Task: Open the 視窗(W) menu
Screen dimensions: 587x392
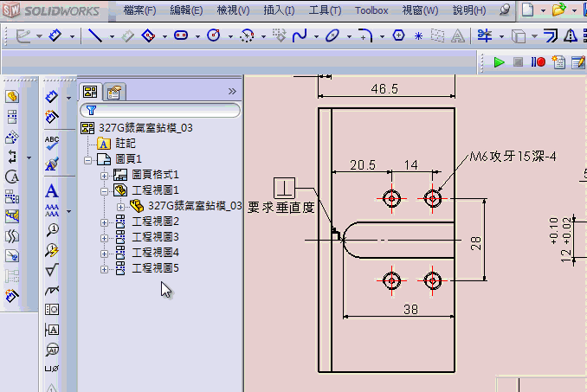Action: pos(420,10)
